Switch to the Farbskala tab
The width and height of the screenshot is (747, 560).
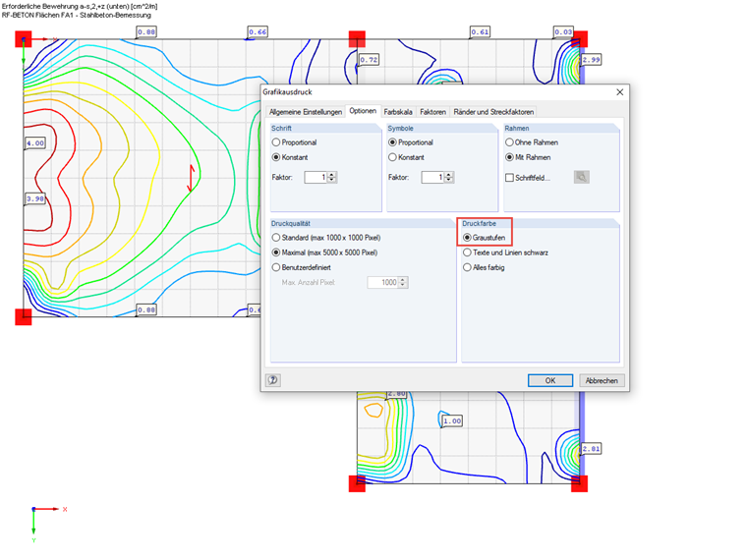pos(398,112)
